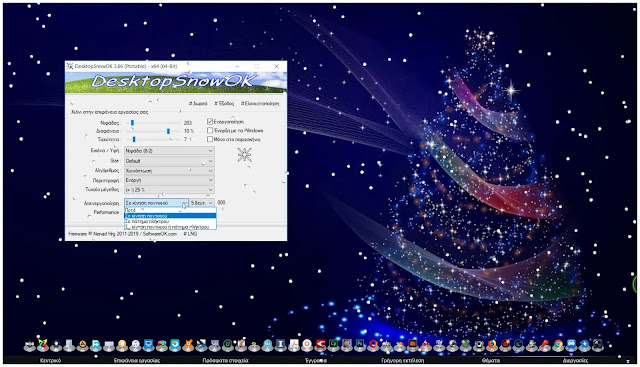Click the # Έξοδος button

click(224, 104)
